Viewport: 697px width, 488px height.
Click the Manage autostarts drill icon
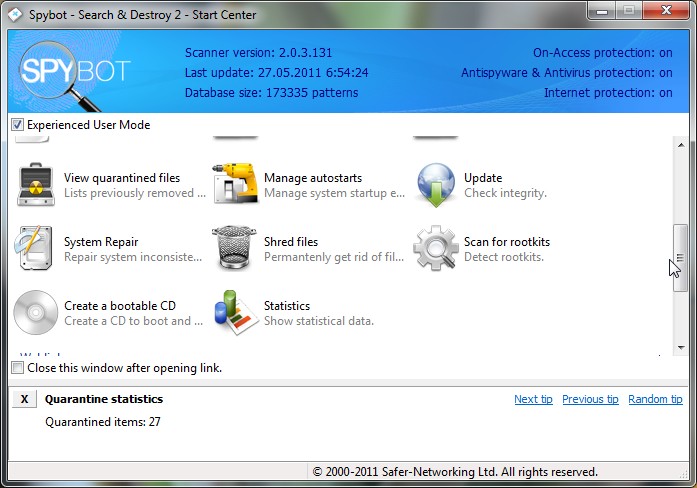pos(235,183)
